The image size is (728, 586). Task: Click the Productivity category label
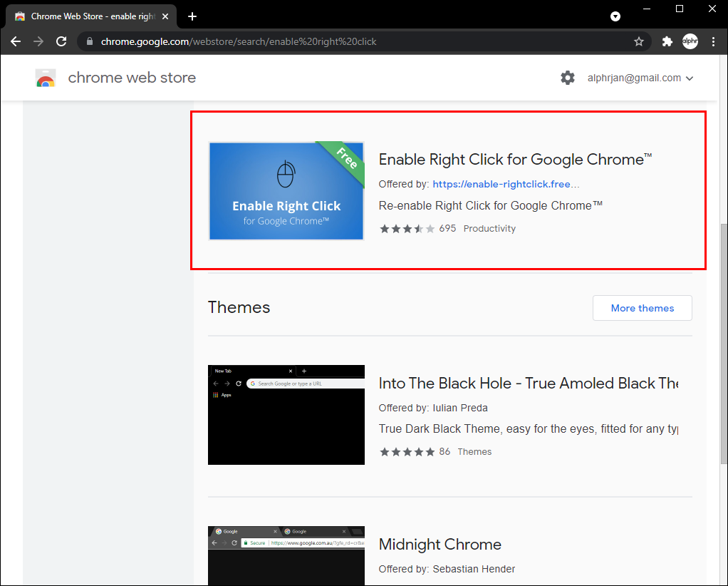pos(489,229)
